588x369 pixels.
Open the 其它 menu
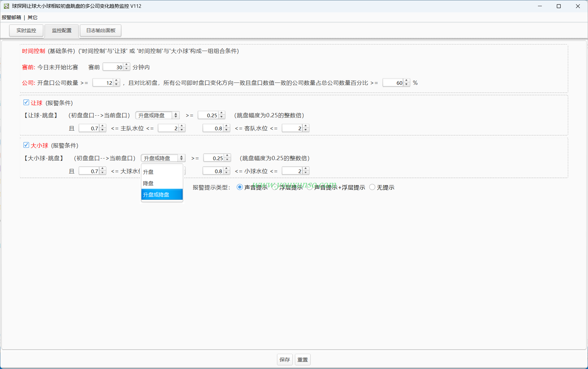coord(33,17)
